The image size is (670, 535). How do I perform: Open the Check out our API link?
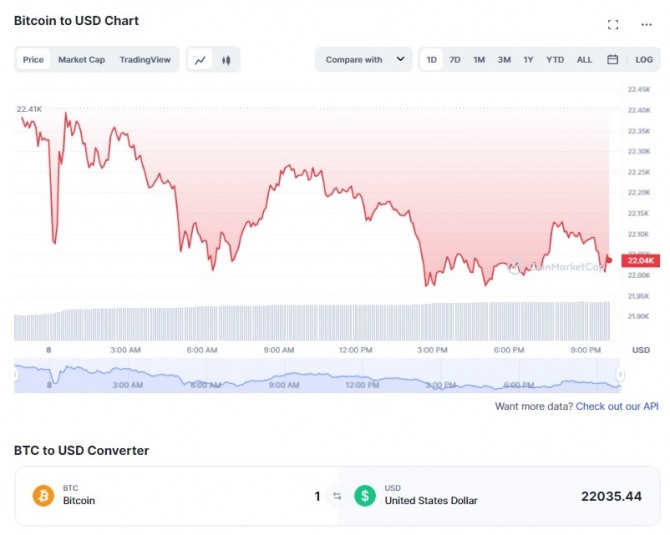click(x=617, y=407)
